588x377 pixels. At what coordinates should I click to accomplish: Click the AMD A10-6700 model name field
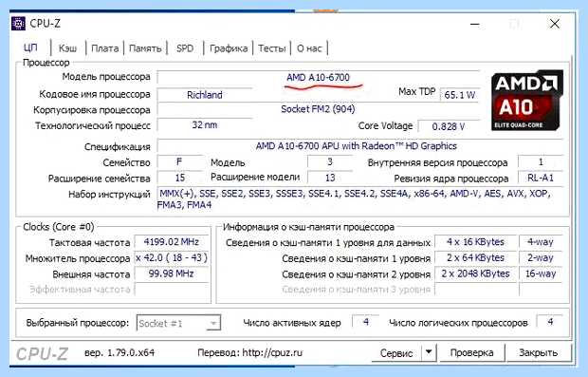[x=318, y=77]
